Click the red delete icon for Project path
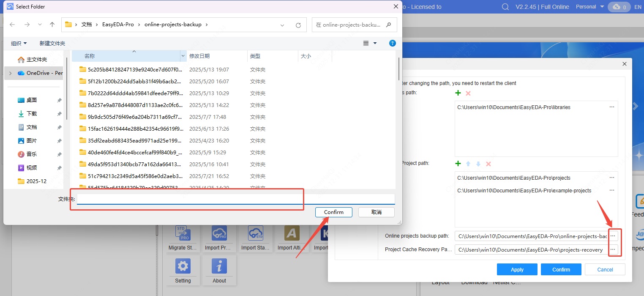Screen dimensions: 644x296 [488, 164]
